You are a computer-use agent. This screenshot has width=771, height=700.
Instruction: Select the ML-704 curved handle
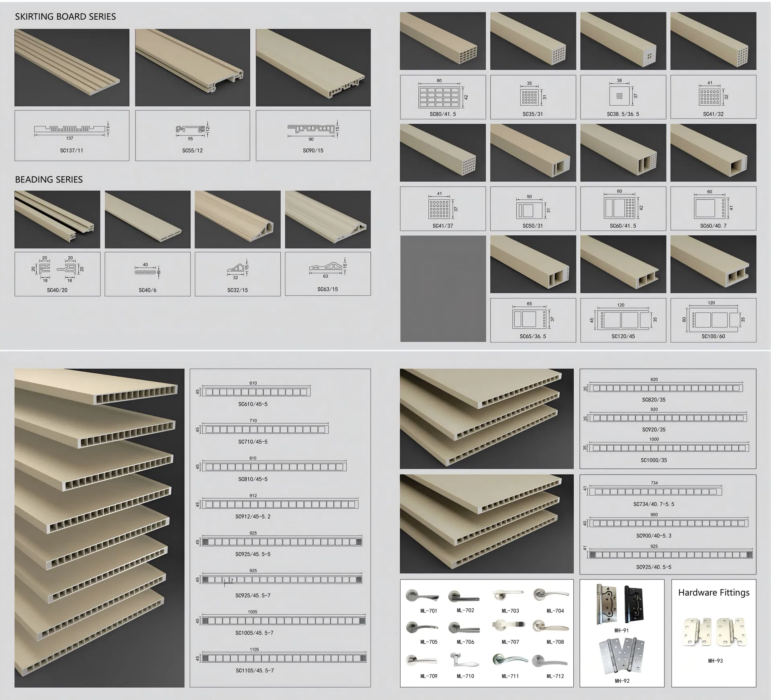[550, 596]
